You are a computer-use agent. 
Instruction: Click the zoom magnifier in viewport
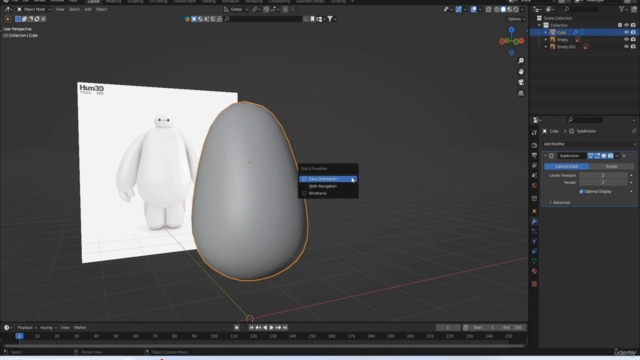pos(521,61)
